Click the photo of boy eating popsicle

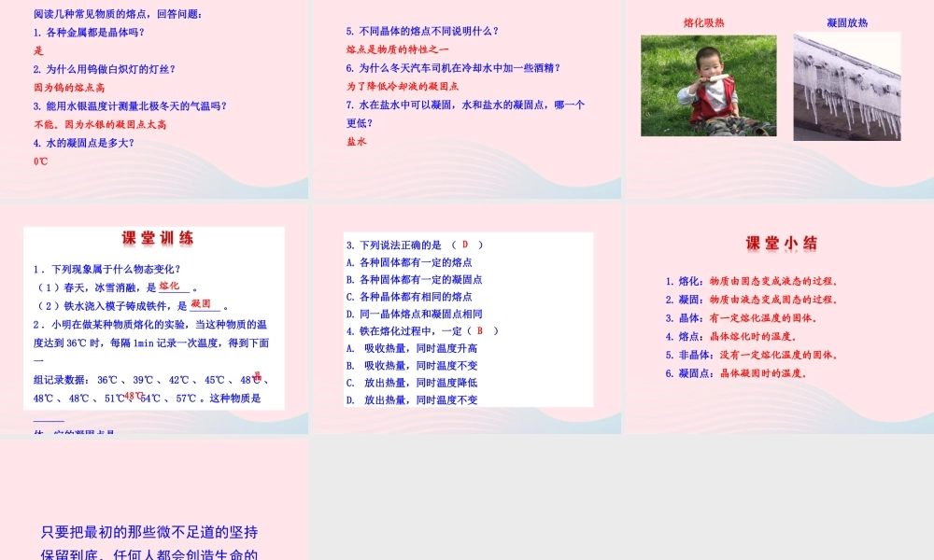(709, 86)
